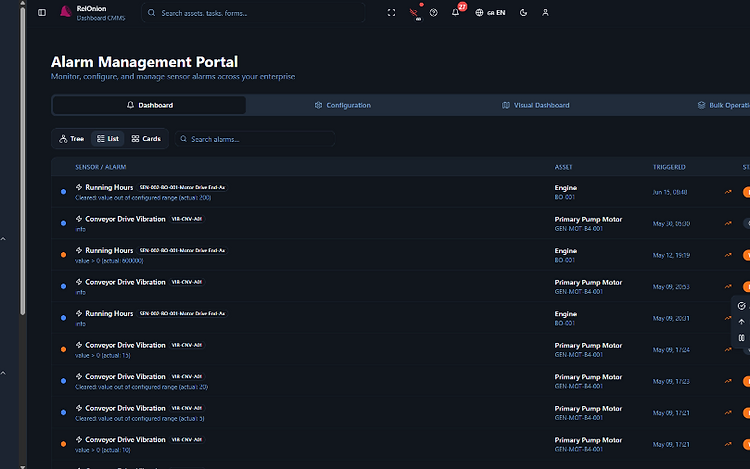
Task: Open the user profile icon
Action: (x=545, y=13)
